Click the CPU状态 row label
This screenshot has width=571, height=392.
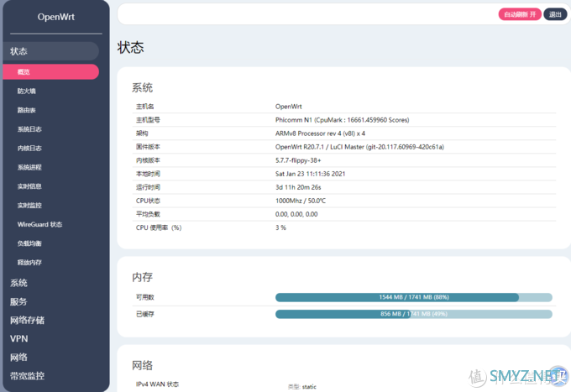click(148, 201)
